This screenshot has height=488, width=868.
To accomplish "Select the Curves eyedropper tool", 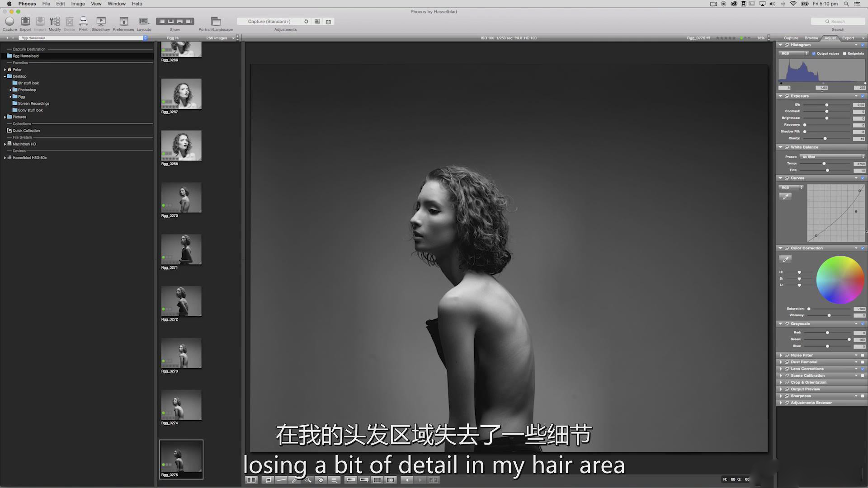I will point(786,197).
